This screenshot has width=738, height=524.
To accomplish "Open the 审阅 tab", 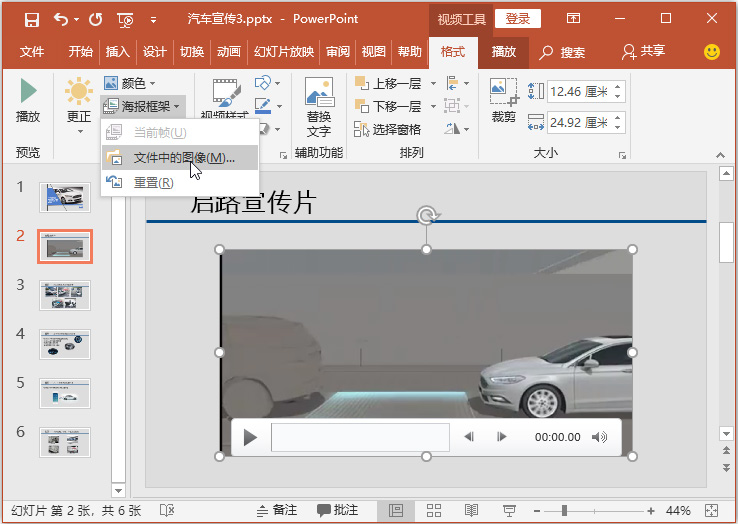I will (x=338, y=51).
